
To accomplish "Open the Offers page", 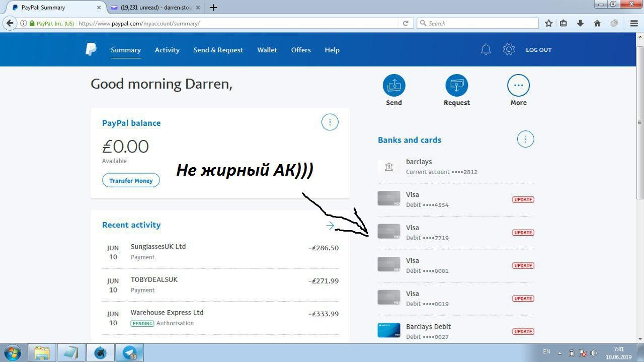I will click(301, 50).
